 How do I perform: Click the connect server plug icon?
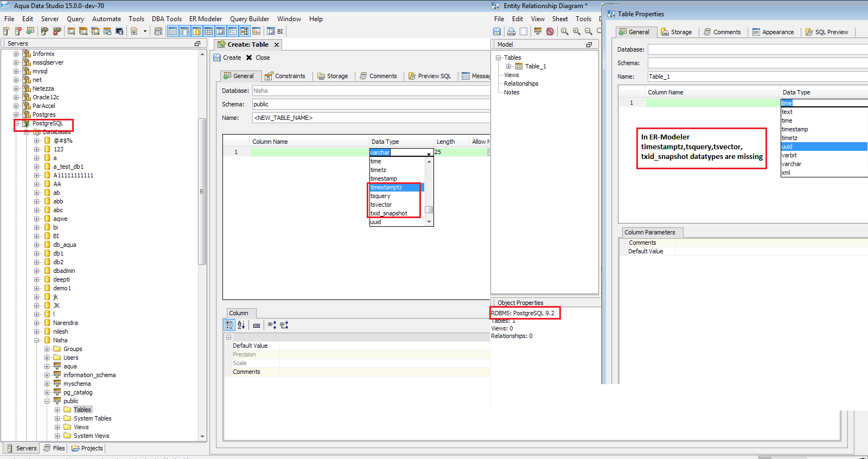44,31
